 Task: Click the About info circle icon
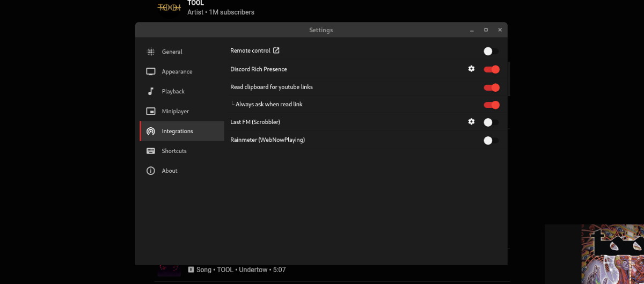[151, 171]
